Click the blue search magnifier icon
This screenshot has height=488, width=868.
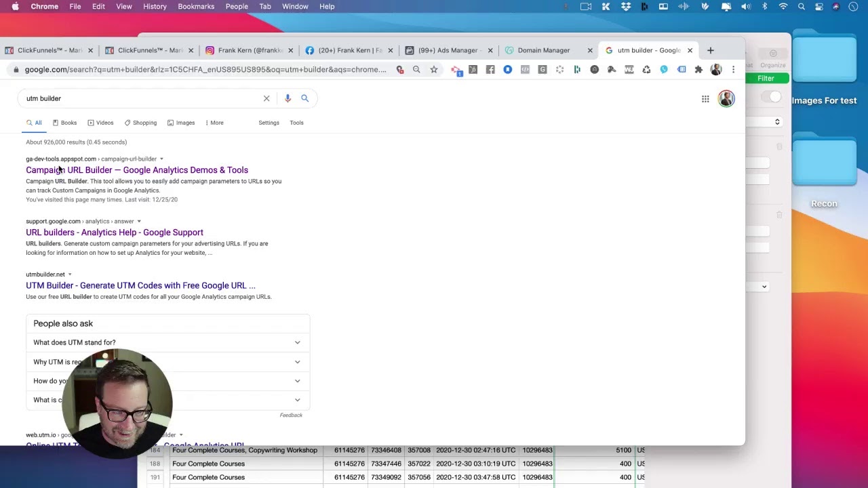[304, 98]
